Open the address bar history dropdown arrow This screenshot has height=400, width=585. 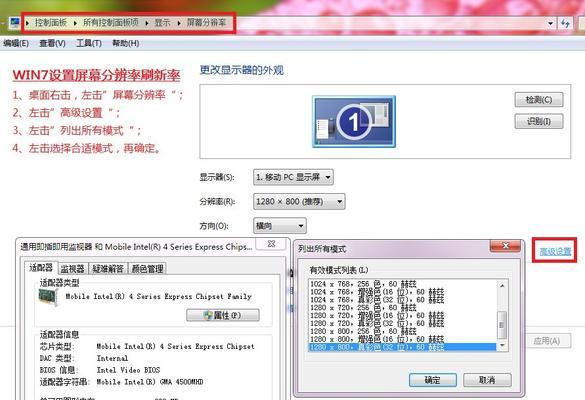click(x=551, y=24)
